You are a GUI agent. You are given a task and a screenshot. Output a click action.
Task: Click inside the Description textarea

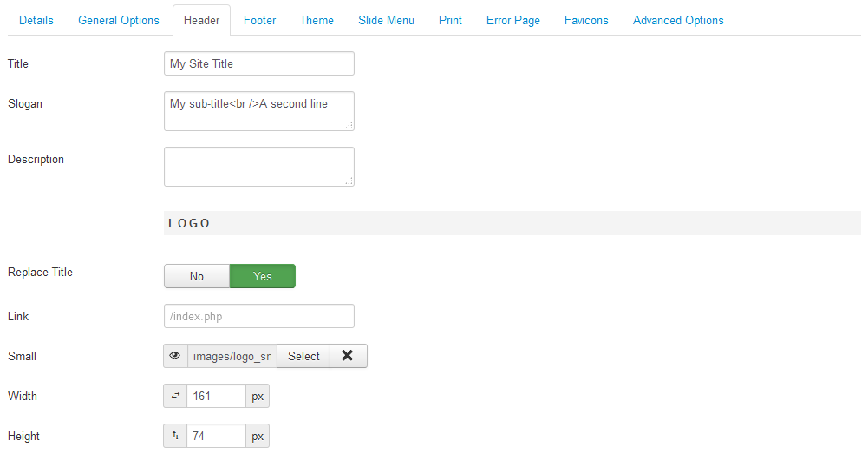point(259,167)
